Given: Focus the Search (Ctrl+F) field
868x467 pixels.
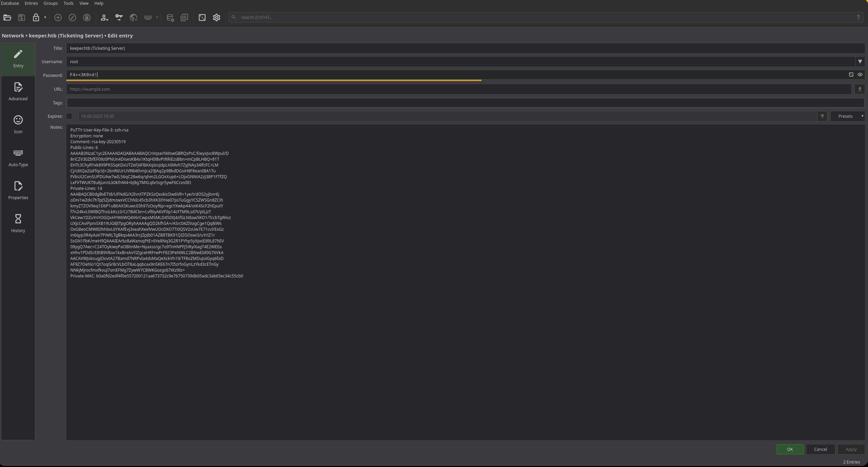Looking at the screenshot, I should click(546, 17).
